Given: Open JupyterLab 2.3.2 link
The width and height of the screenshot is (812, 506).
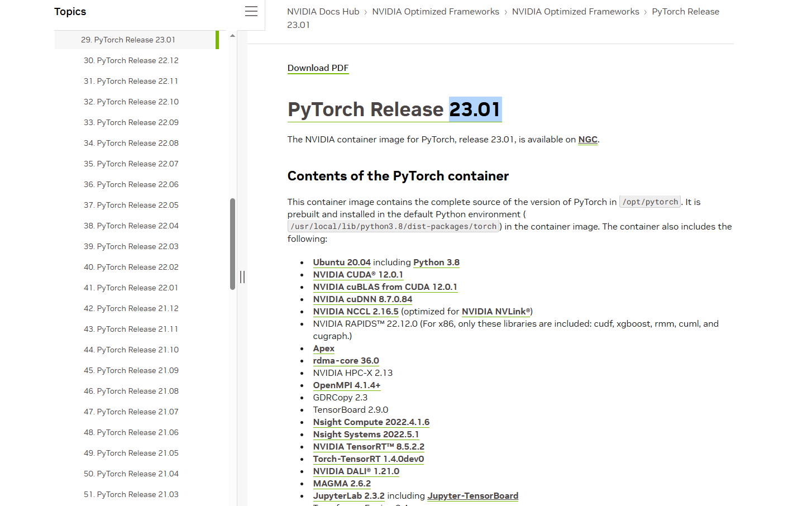Looking at the screenshot, I should coord(348,496).
